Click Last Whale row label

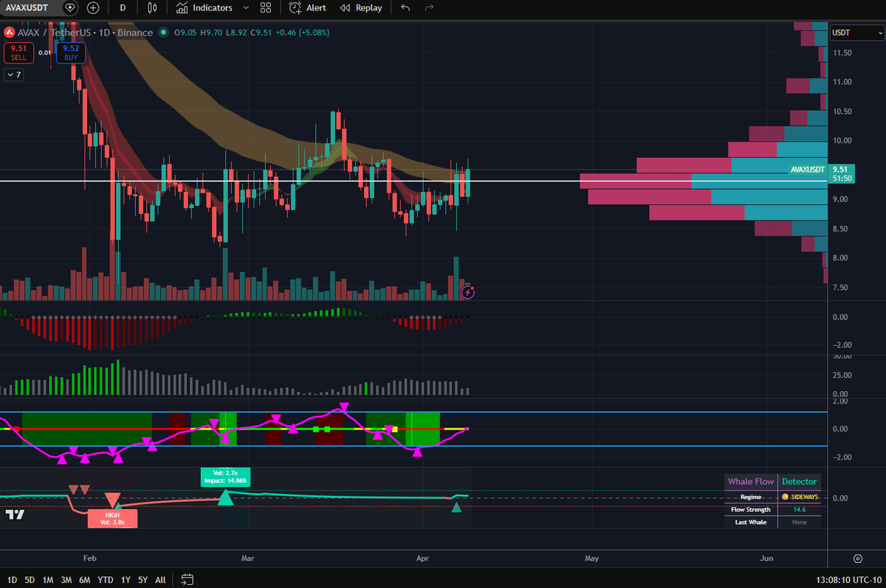click(x=752, y=522)
